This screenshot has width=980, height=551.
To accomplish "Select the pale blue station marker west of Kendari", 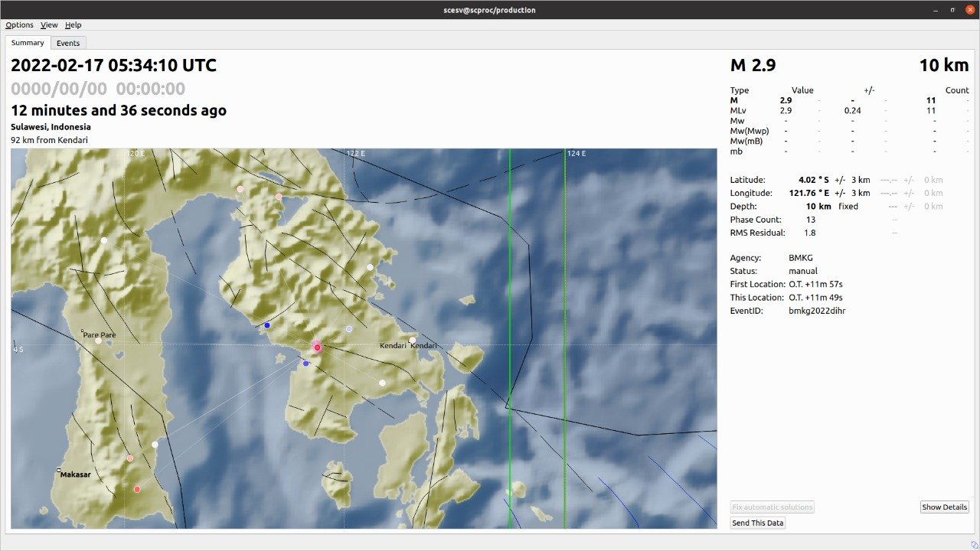I will pos(349,329).
